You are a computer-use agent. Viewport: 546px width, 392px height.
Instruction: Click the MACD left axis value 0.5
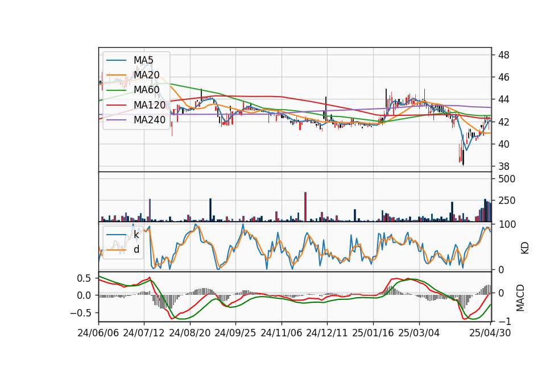pyautogui.click(x=84, y=278)
